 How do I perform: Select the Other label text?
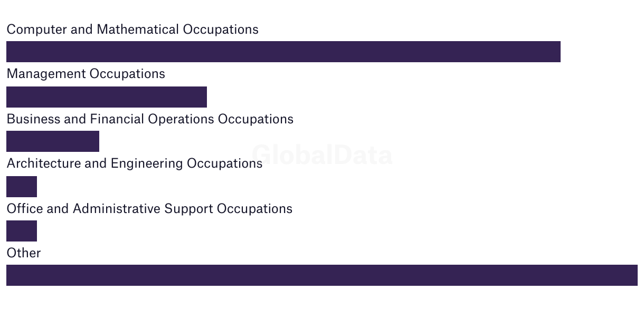pos(24,253)
